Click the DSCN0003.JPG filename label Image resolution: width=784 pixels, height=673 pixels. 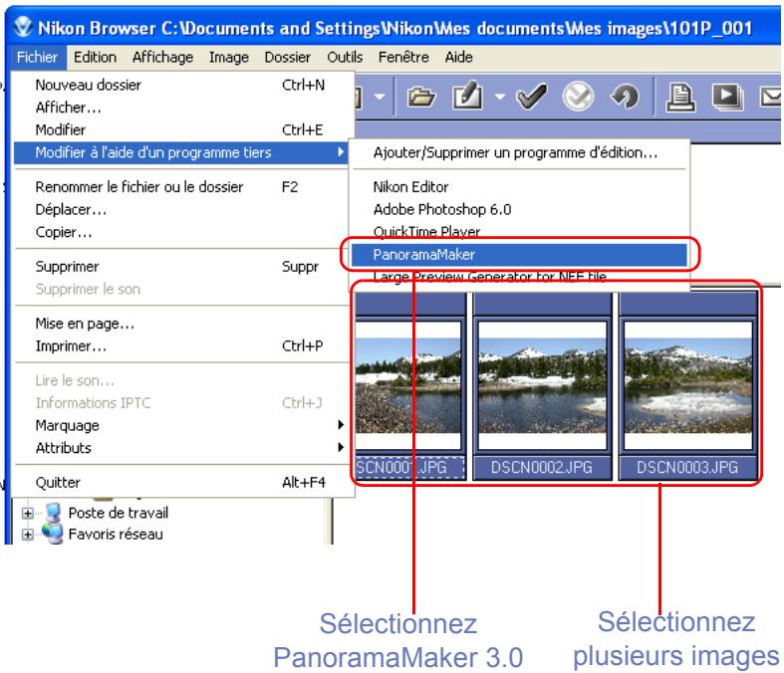coord(688,468)
